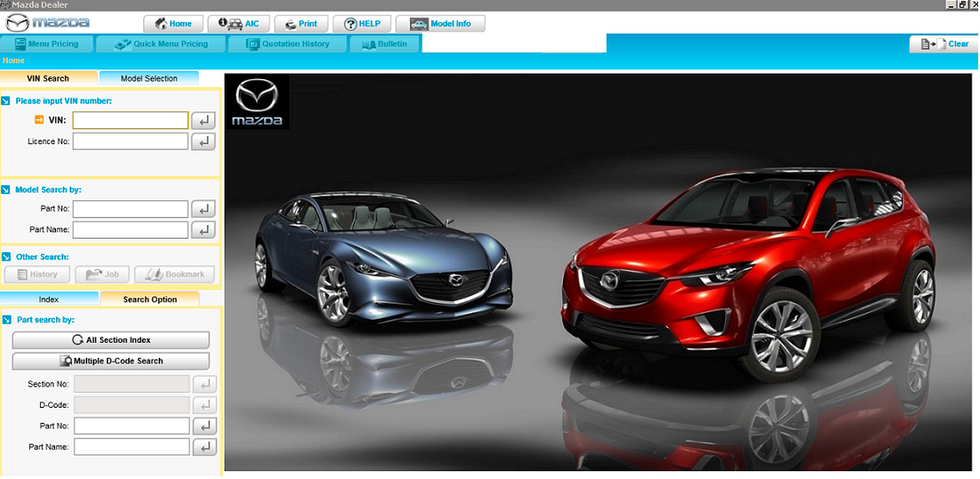
Task: Click the All Section Index button
Action: coord(110,340)
